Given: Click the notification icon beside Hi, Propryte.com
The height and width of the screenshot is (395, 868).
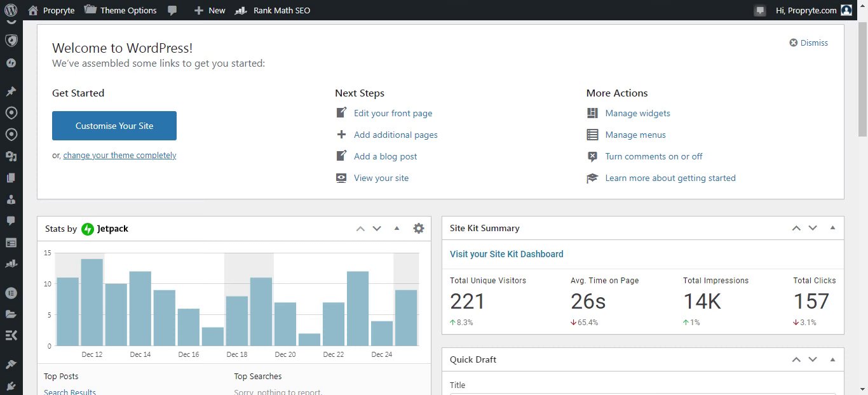Looking at the screenshot, I should point(759,10).
